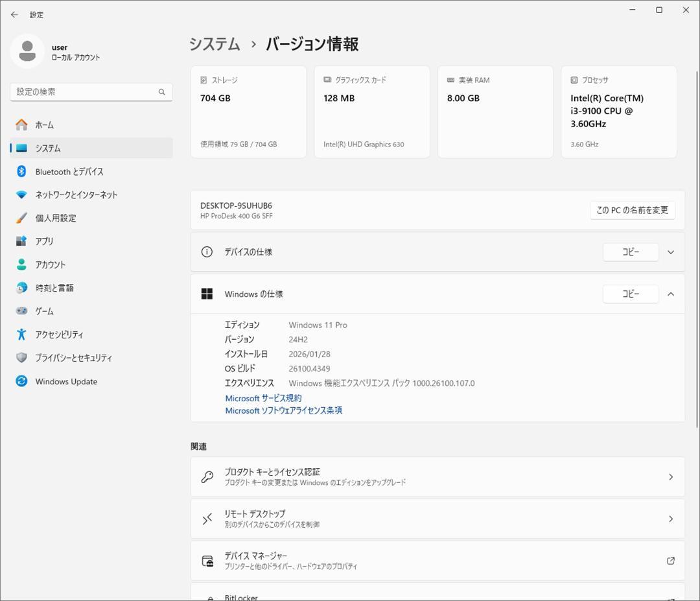The image size is (700, 601).
Task: Open Microsoft ソフトウェアライセンス条項 link
Action: coord(283,410)
